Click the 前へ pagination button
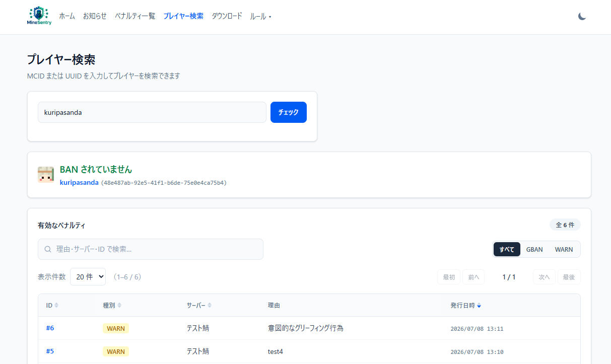611x364 pixels. tap(473, 277)
